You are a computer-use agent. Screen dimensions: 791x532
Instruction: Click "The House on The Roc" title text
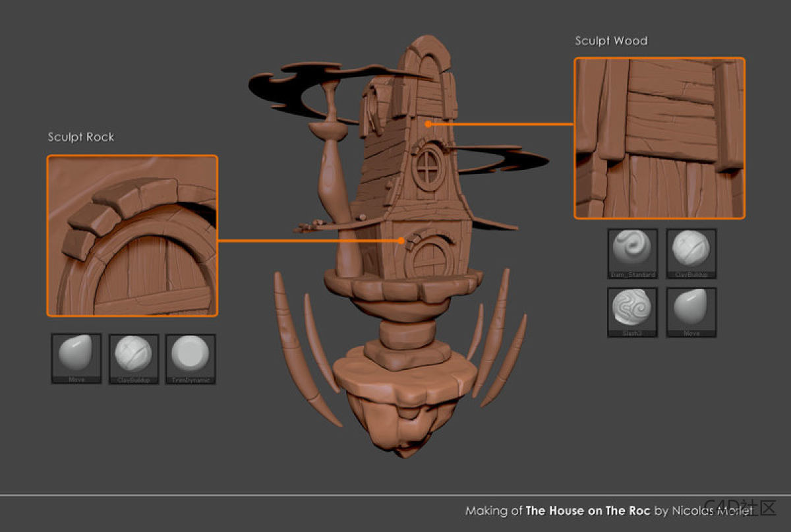[x=587, y=511]
